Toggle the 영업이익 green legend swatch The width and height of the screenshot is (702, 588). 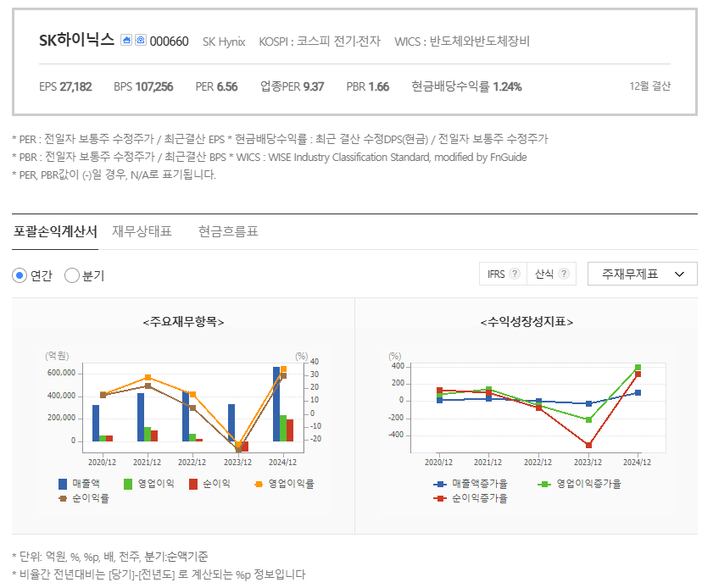point(128,484)
